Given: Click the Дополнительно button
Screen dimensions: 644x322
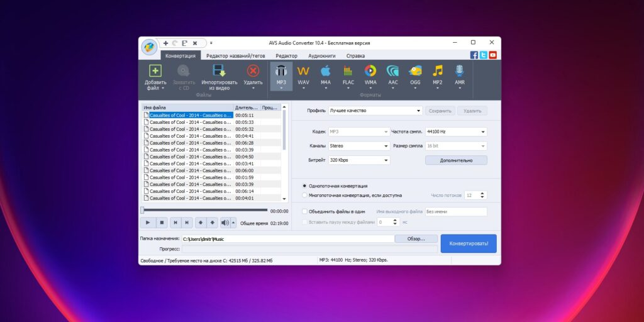Looking at the screenshot, I should point(457,160).
